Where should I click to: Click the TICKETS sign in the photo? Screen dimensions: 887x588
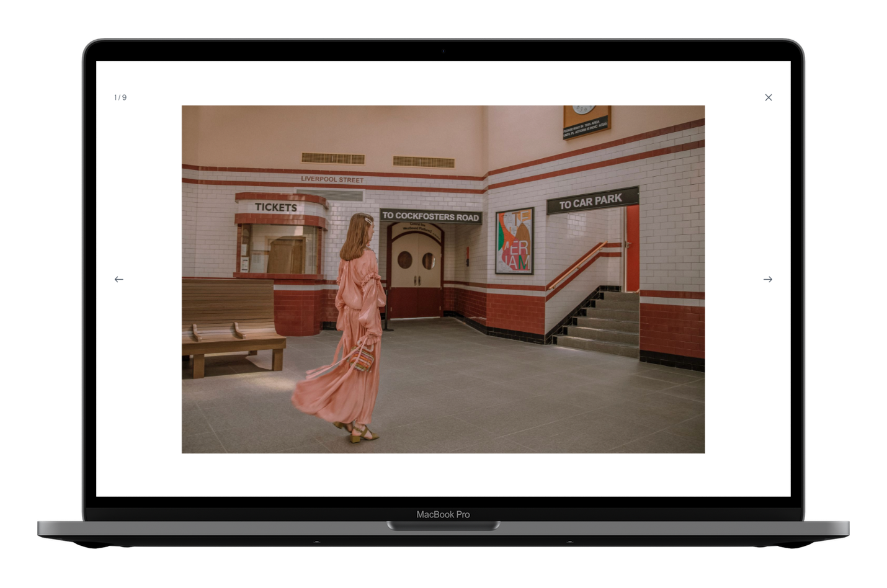pos(276,207)
